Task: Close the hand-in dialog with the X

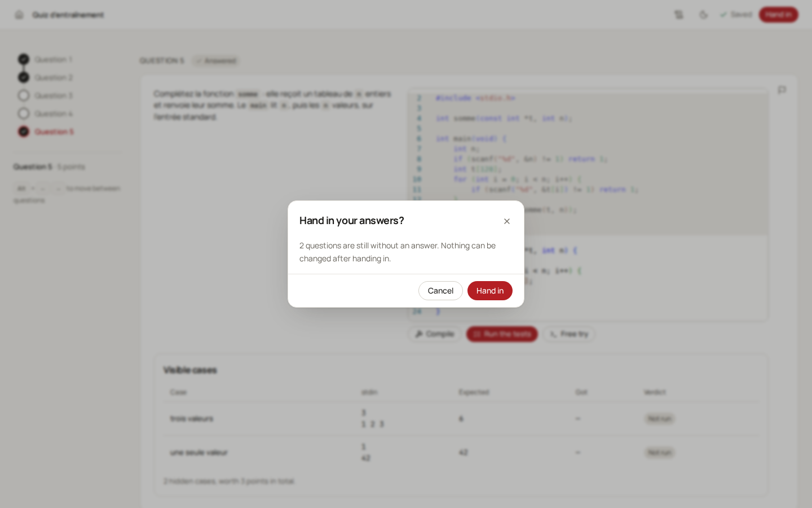Action: tap(507, 221)
